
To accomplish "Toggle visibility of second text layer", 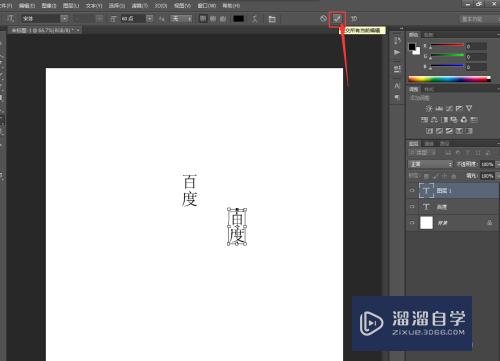I will 412,207.
